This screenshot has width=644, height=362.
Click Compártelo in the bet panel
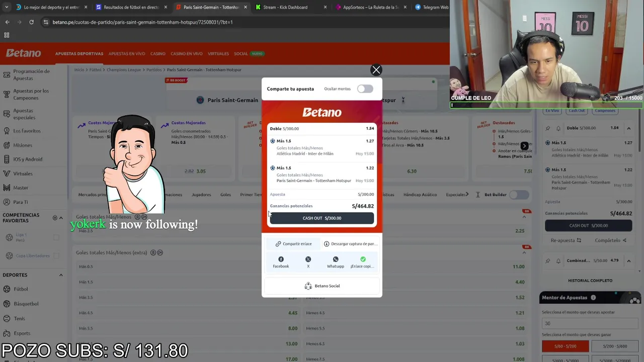click(x=610, y=240)
